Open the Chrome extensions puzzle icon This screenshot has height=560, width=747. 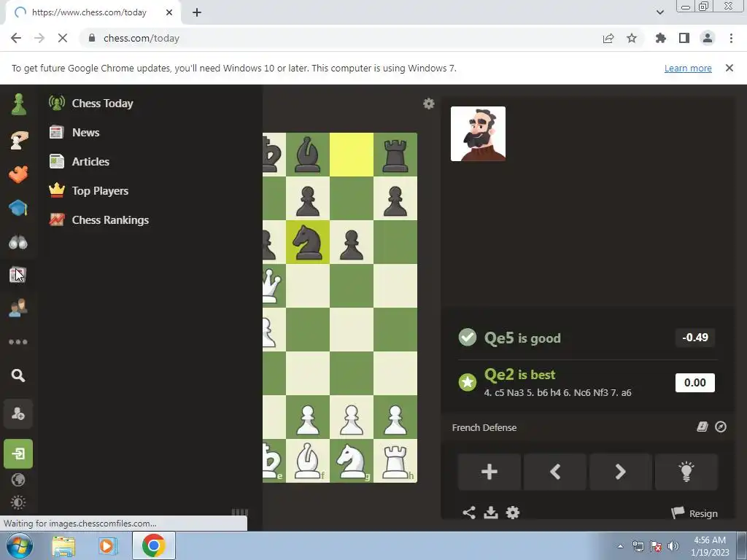pyautogui.click(x=661, y=38)
